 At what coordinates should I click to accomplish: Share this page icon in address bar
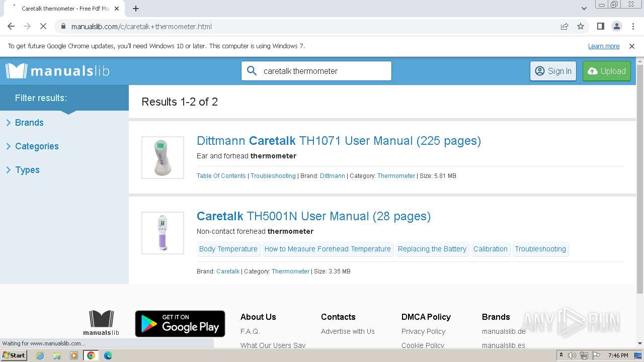click(x=565, y=26)
